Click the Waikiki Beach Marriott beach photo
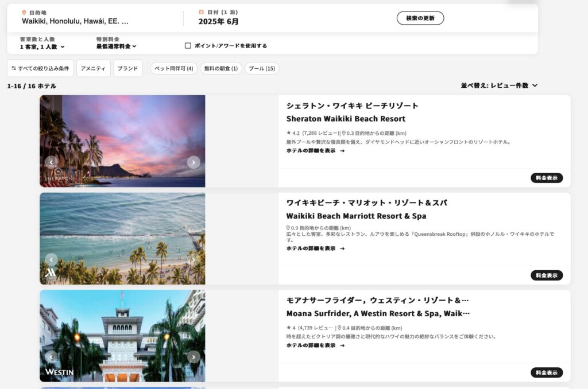Screen dimensions: 588x389 (122, 238)
